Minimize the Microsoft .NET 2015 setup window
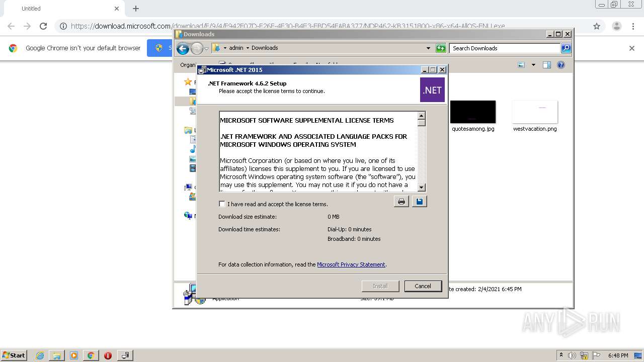The height and width of the screenshot is (362, 644). click(425, 70)
